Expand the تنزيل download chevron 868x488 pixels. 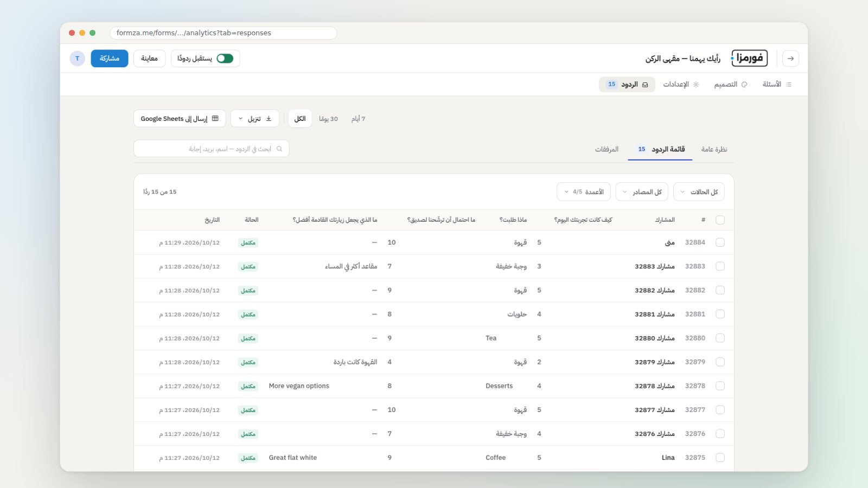click(x=241, y=119)
